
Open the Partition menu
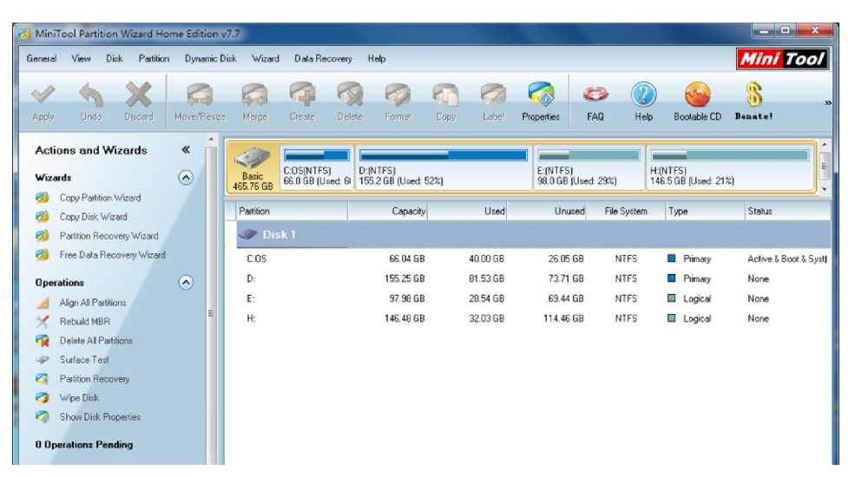(x=154, y=59)
